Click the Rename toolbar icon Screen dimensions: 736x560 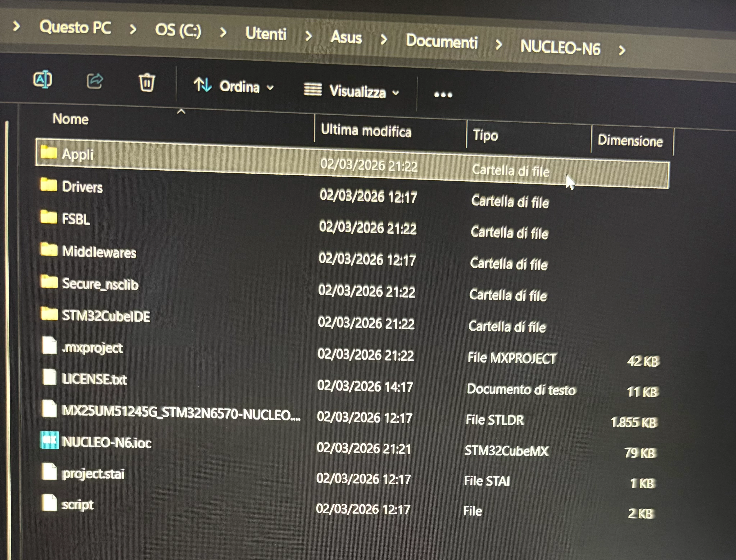(x=43, y=79)
